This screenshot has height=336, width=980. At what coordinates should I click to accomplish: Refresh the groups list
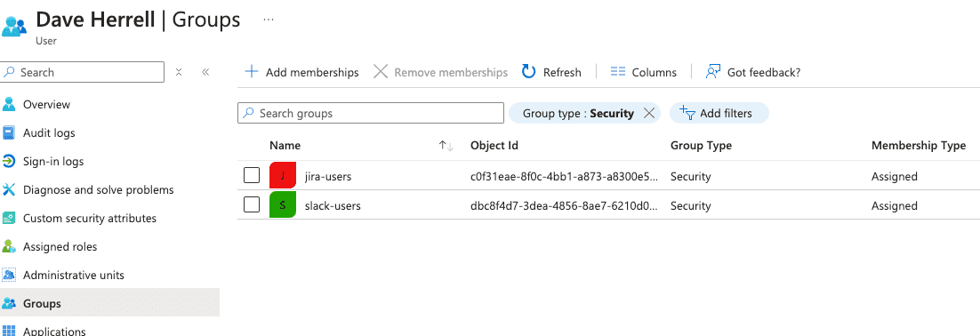(x=551, y=73)
